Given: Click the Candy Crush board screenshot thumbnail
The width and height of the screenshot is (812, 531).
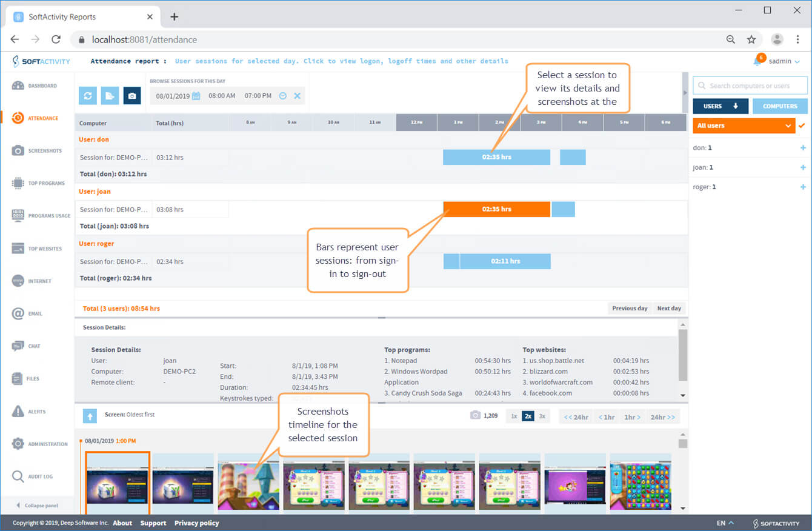Looking at the screenshot, I should pos(640,482).
